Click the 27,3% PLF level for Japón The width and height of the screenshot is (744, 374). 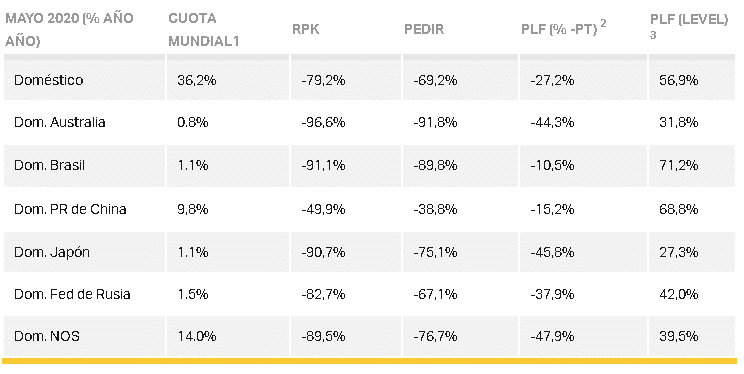tap(678, 252)
